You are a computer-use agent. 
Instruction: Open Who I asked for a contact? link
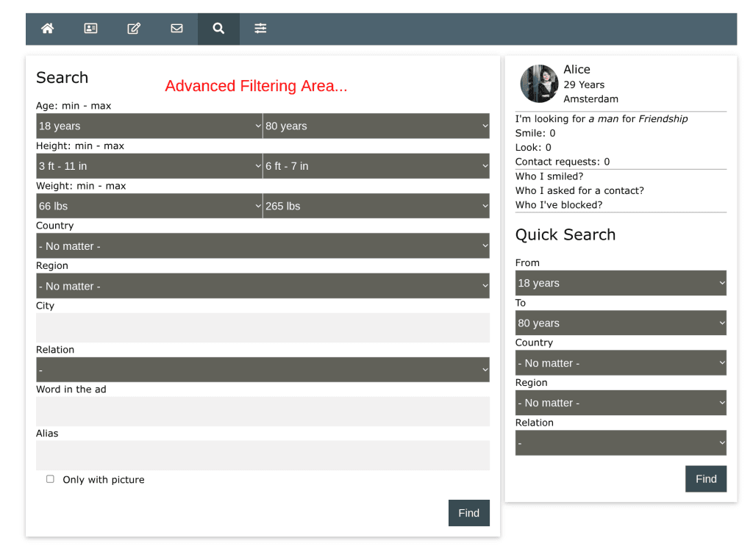[x=579, y=190]
